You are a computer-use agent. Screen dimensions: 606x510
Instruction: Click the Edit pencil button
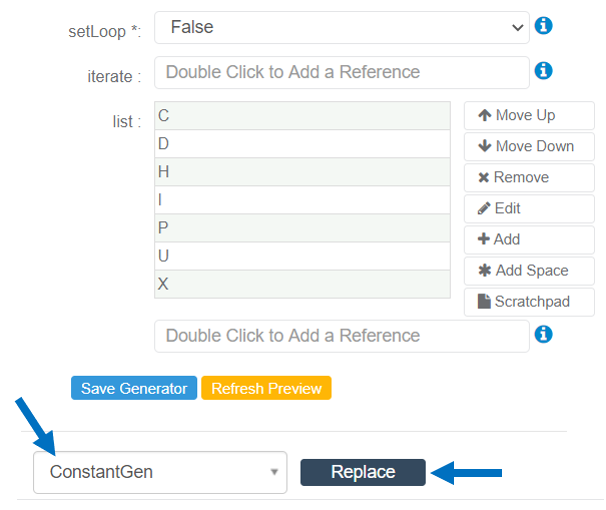coord(529,208)
